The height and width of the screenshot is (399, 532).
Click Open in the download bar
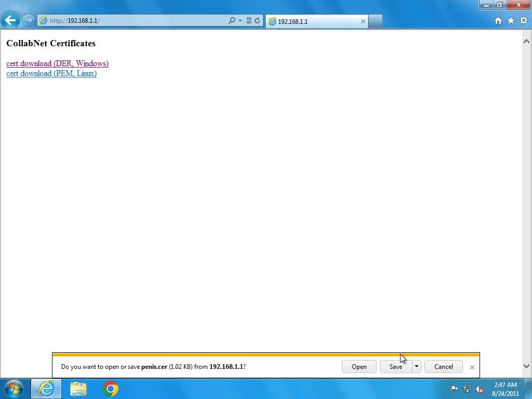pos(359,366)
